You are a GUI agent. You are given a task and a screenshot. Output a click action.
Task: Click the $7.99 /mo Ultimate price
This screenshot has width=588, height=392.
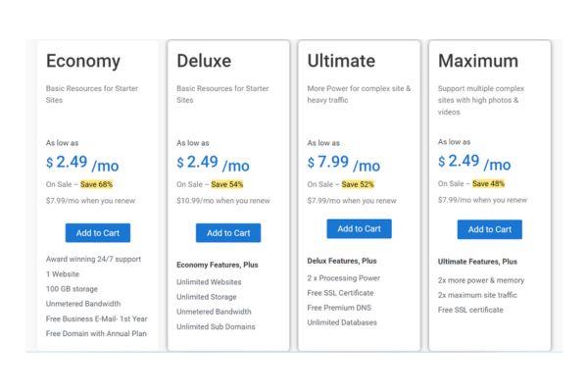click(344, 164)
